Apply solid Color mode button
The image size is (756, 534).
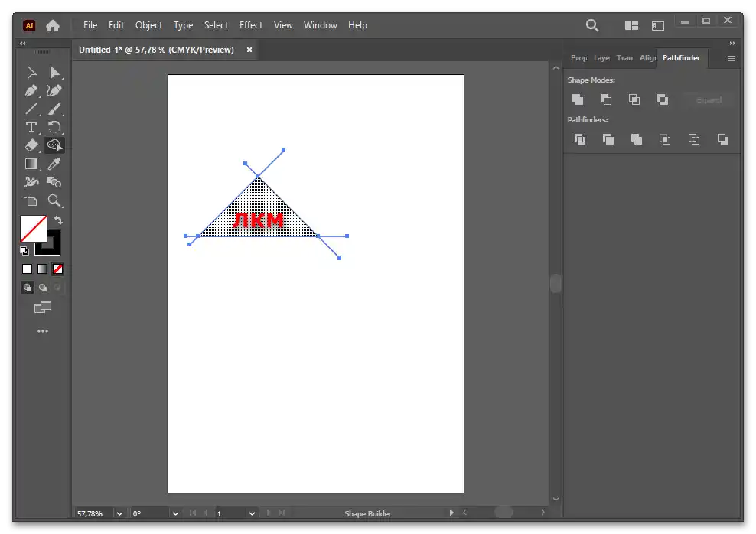(x=28, y=269)
